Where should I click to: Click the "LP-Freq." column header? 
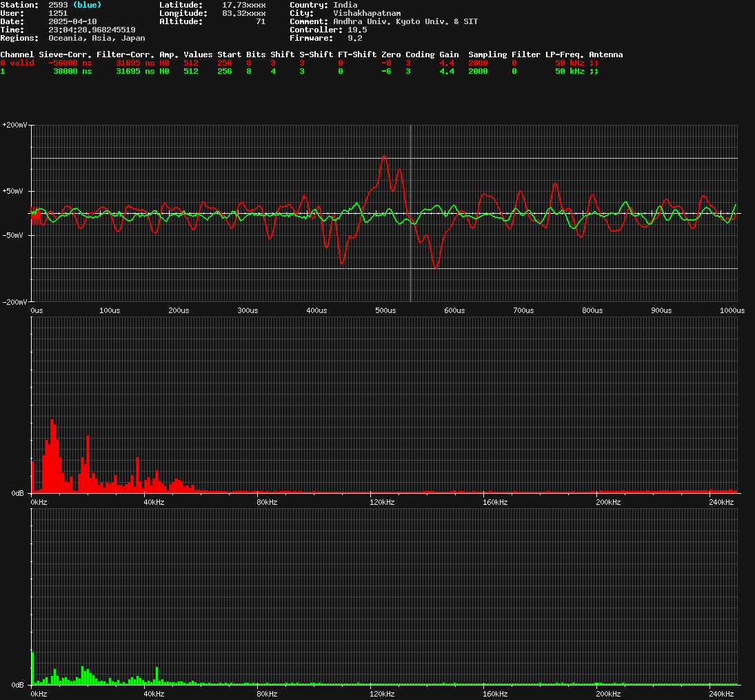tap(564, 54)
